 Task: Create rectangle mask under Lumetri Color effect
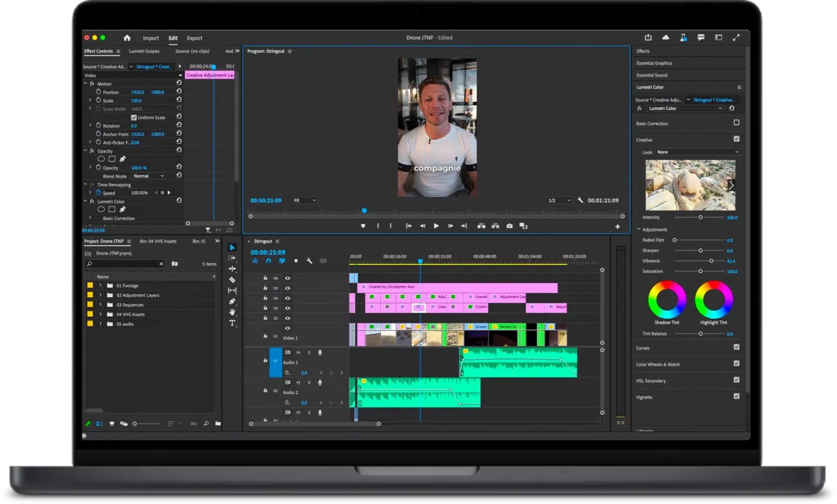(x=112, y=209)
